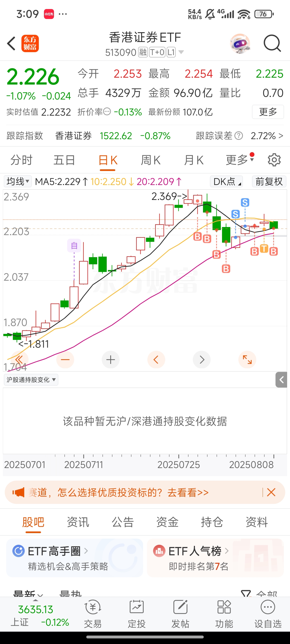Select the 股吧 tab
The image size is (290, 644).
pos(33,522)
